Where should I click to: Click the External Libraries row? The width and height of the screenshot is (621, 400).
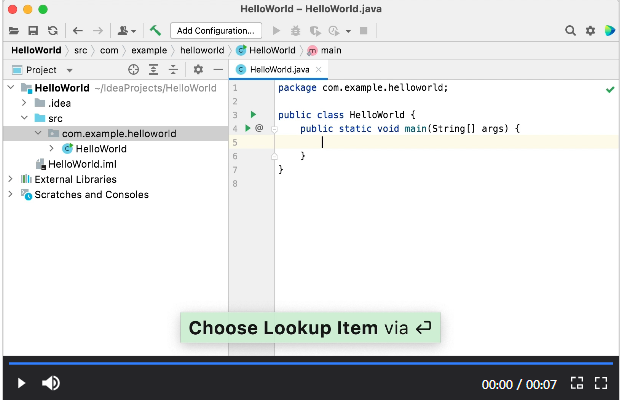[116, 179]
